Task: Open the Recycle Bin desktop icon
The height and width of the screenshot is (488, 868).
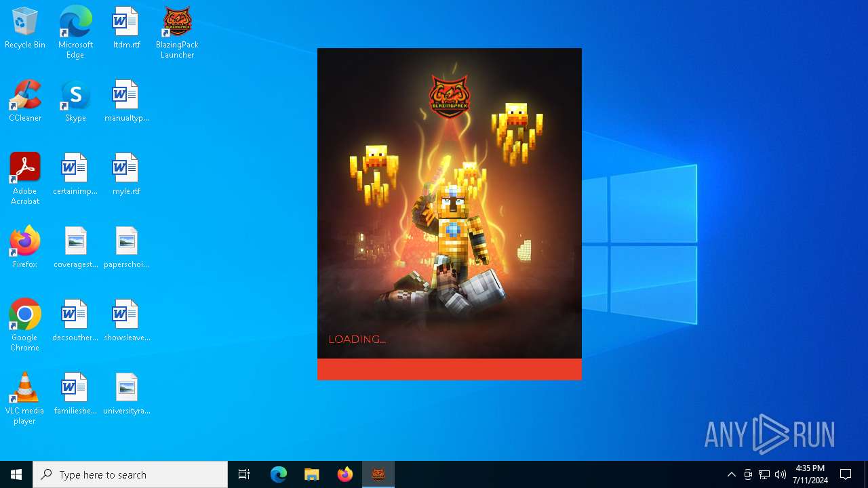Action: coord(25,28)
